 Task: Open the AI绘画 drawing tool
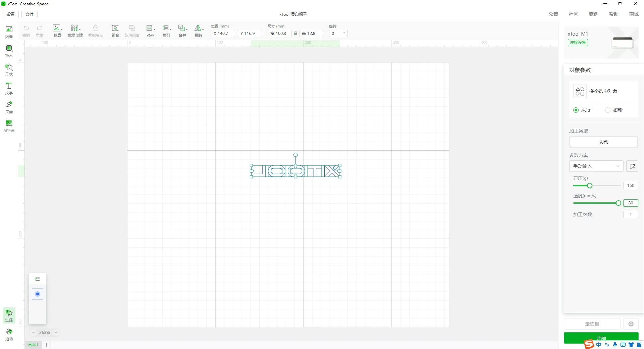9,126
